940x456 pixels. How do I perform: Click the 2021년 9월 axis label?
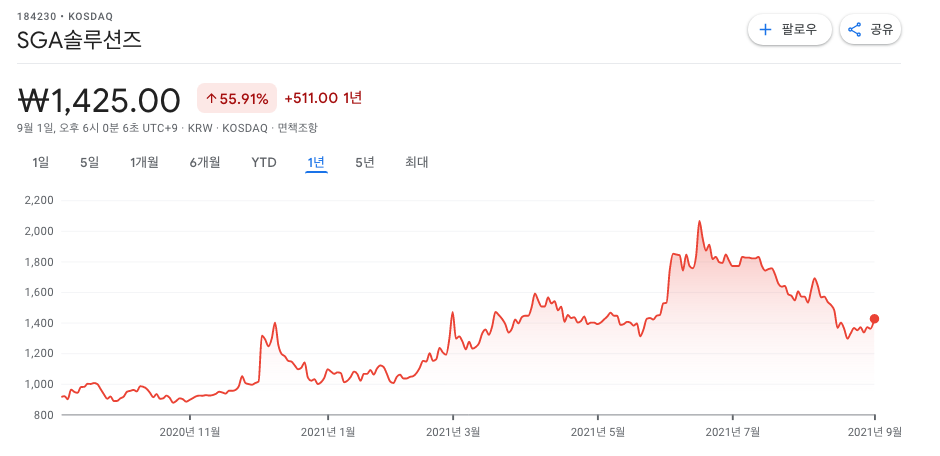click(x=873, y=431)
